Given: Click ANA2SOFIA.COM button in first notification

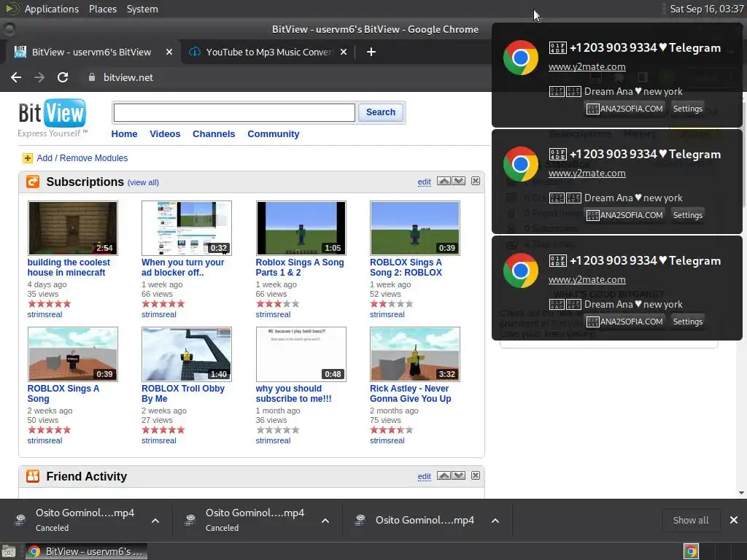Looking at the screenshot, I should (x=624, y=109).
